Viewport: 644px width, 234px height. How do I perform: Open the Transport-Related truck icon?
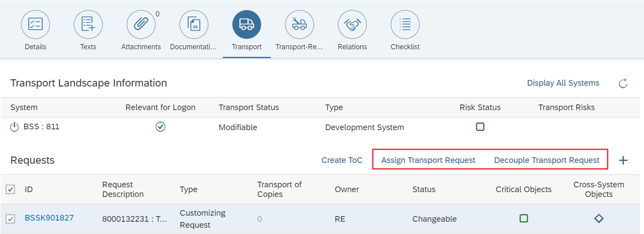(299, 24)
